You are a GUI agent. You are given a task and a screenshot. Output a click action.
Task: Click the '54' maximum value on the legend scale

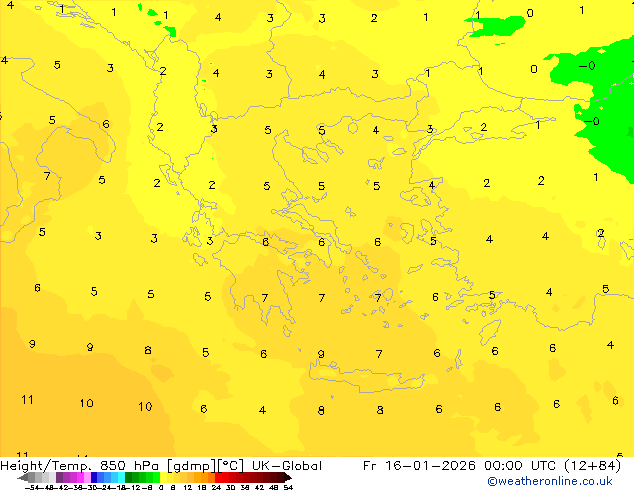pyautogui.click(x=288, y=487)
